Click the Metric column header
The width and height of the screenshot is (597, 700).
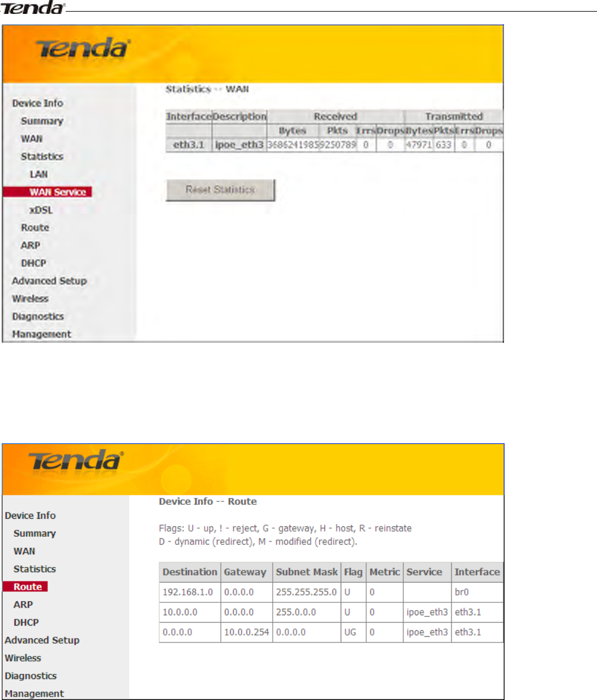pos(385,572)
